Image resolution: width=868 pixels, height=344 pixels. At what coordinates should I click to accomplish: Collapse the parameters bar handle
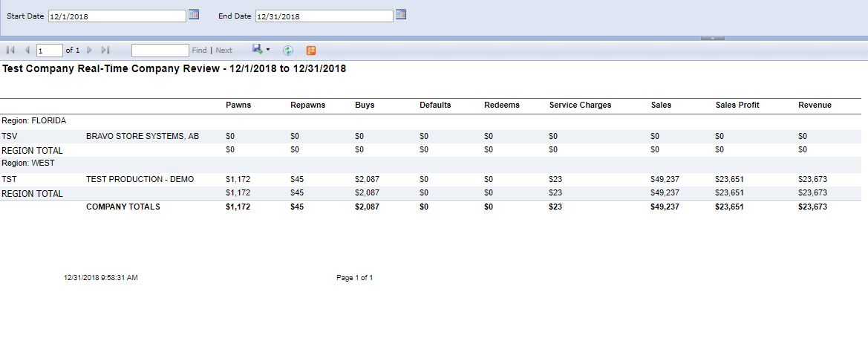point(713,38)
